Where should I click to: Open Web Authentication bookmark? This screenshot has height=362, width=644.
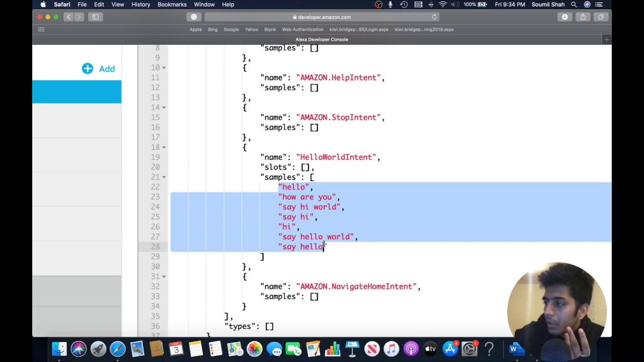pyautogui.click(x=303, y=29)
